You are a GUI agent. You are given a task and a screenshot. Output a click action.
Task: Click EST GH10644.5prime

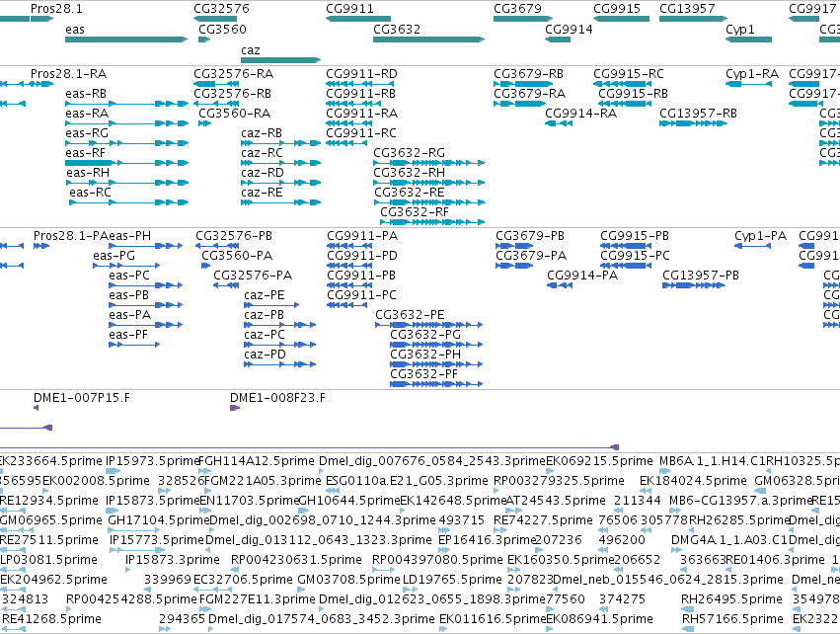(349, 501)
